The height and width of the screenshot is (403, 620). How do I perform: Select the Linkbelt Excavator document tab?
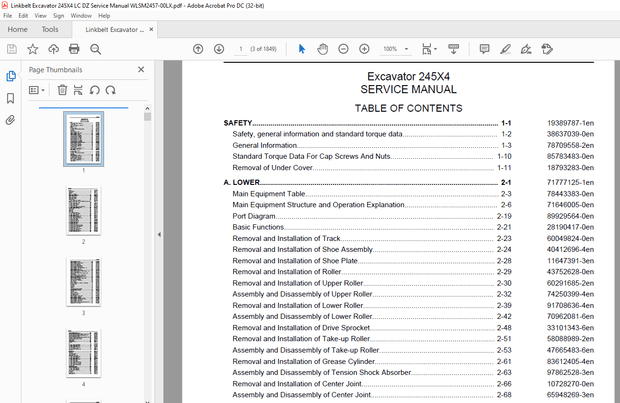pos(114,30)
